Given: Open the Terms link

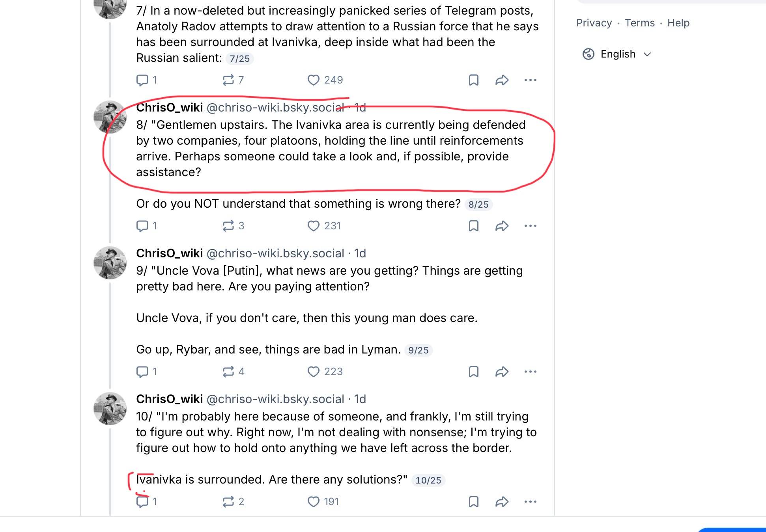Looking at the screenshot, I should [639, 23].
